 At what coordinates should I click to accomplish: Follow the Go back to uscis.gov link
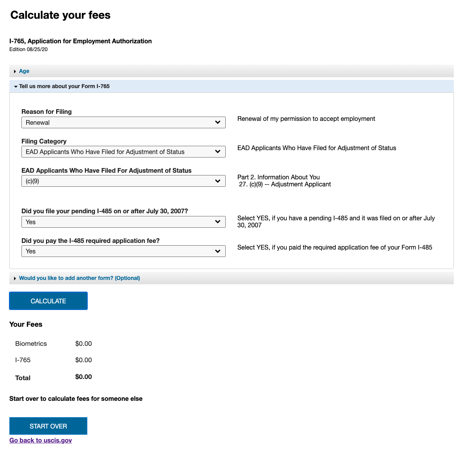pyautogui.click(x=41, y=440)
